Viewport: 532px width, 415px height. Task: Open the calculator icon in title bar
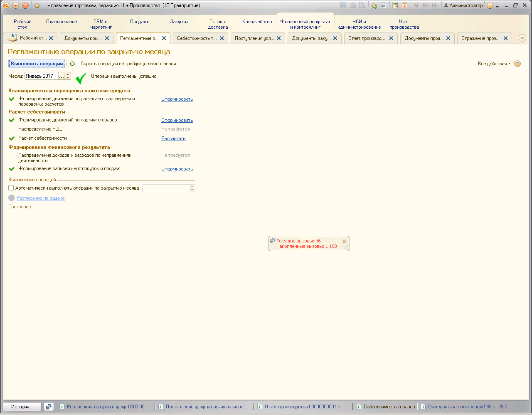coord(395,5)
